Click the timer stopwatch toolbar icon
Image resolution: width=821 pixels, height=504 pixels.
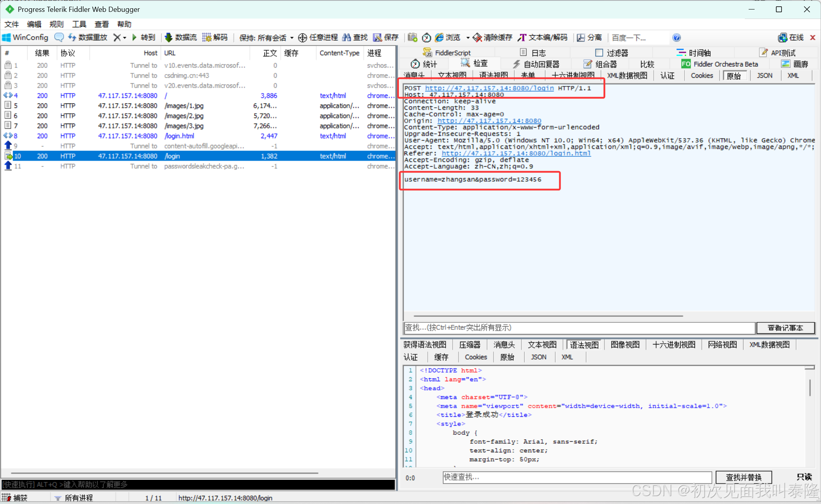tap(426, 38)
